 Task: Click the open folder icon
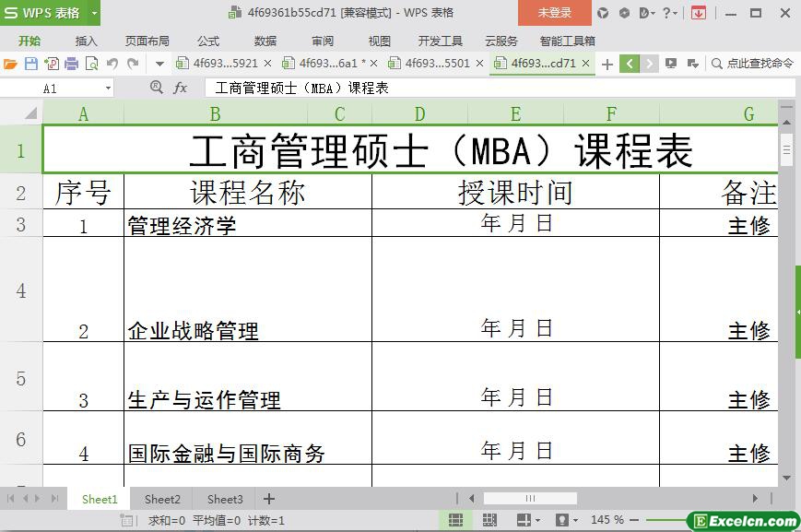[x=10, y=64]
